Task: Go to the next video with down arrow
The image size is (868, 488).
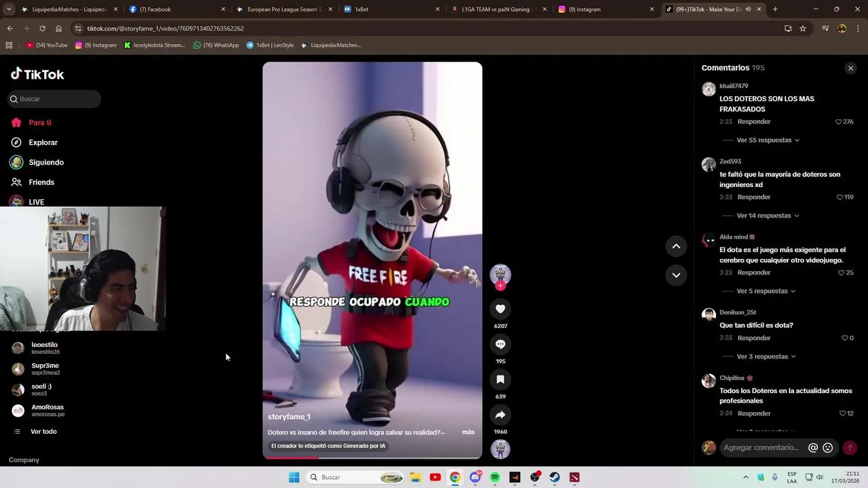Action: [x=676, y=275]
